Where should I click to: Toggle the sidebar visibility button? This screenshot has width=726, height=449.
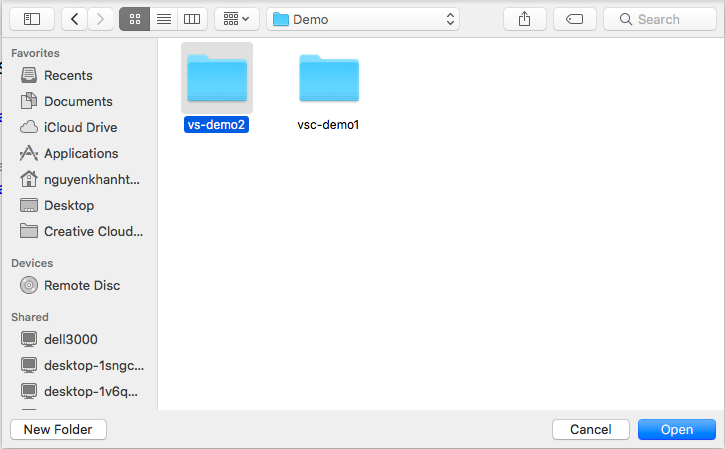[32, 19]
